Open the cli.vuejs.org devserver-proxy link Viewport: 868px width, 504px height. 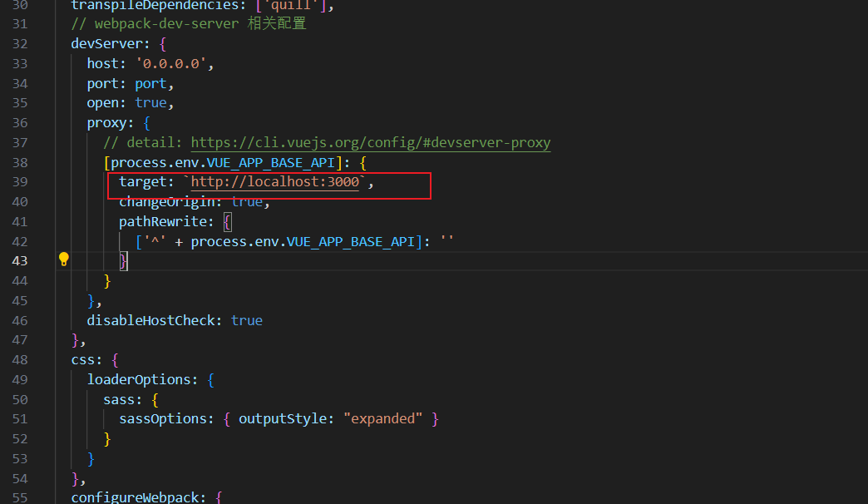click(x=371, y=143)
